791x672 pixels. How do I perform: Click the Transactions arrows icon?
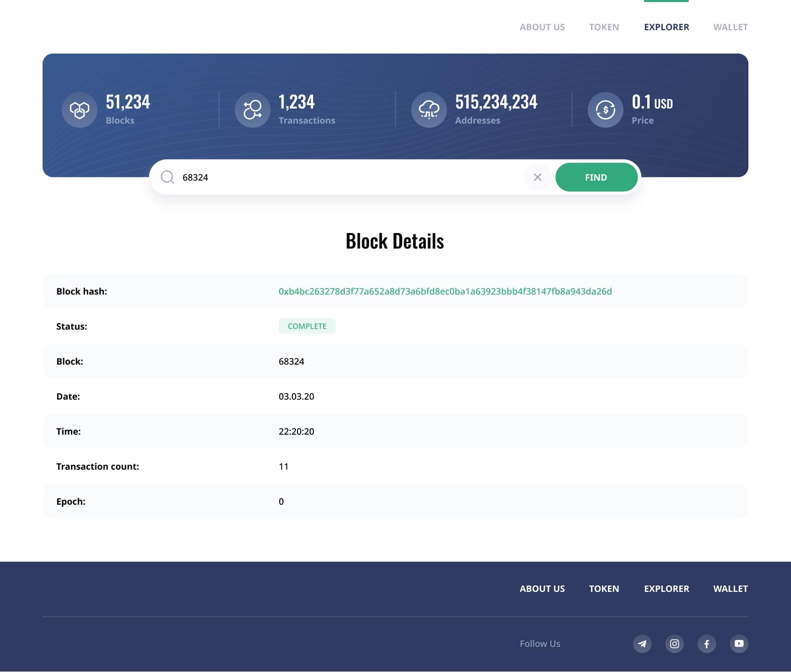point(252,110)
